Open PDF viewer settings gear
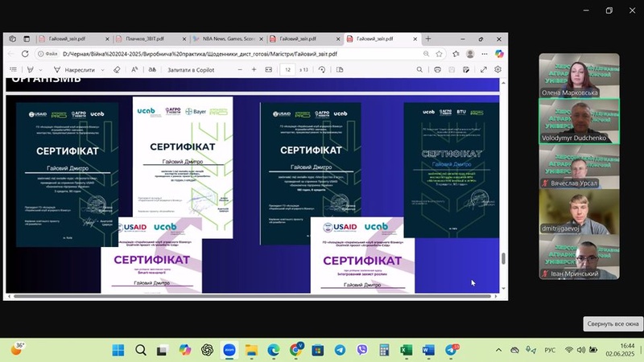This screenshot has width=644, height=362. (x=497, y=69)
